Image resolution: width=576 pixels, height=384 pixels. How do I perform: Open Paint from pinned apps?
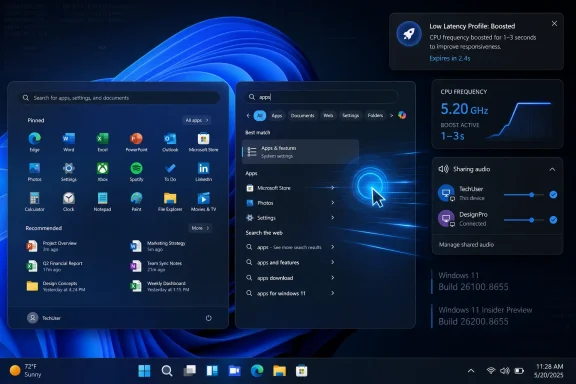point(136,198)
